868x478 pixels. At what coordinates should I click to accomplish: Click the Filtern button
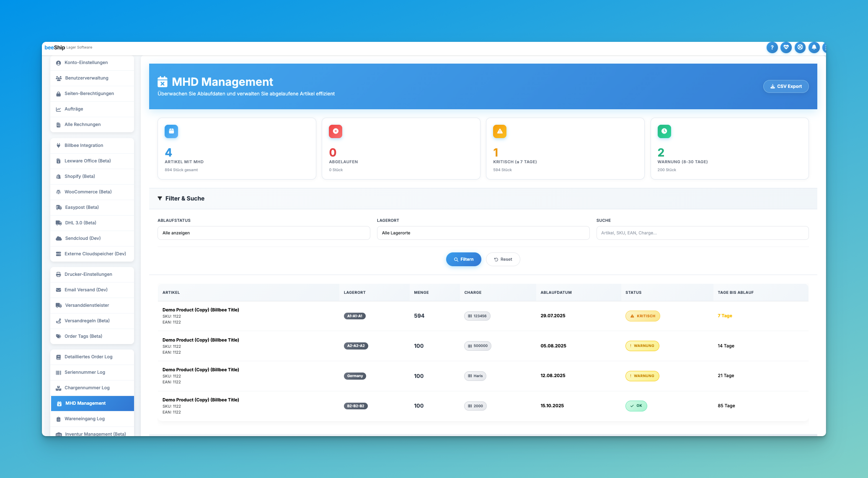[x=463, y=260]
